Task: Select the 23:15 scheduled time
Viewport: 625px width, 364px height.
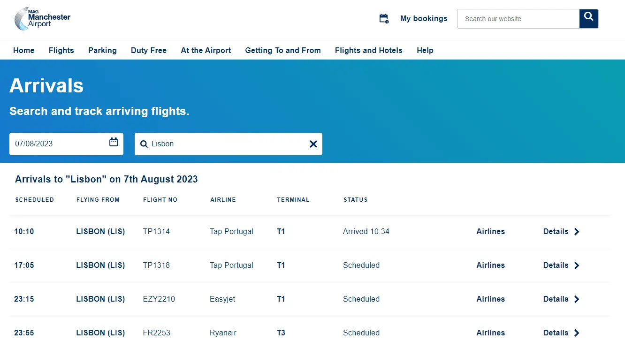Action: tap(24, 299)
